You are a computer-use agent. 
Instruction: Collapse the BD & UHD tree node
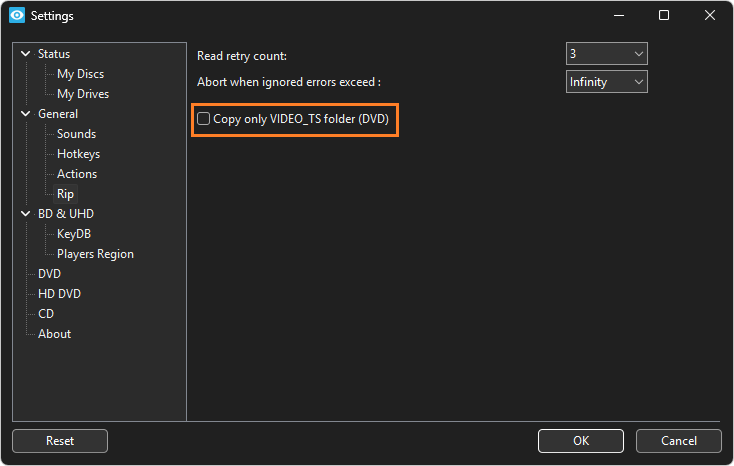click(x=26, y=214)
